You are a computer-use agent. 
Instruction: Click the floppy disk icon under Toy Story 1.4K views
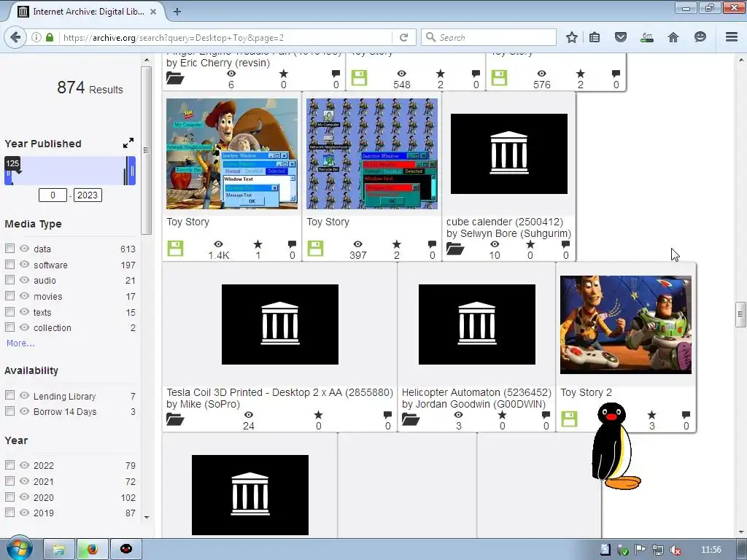point(175,248)
